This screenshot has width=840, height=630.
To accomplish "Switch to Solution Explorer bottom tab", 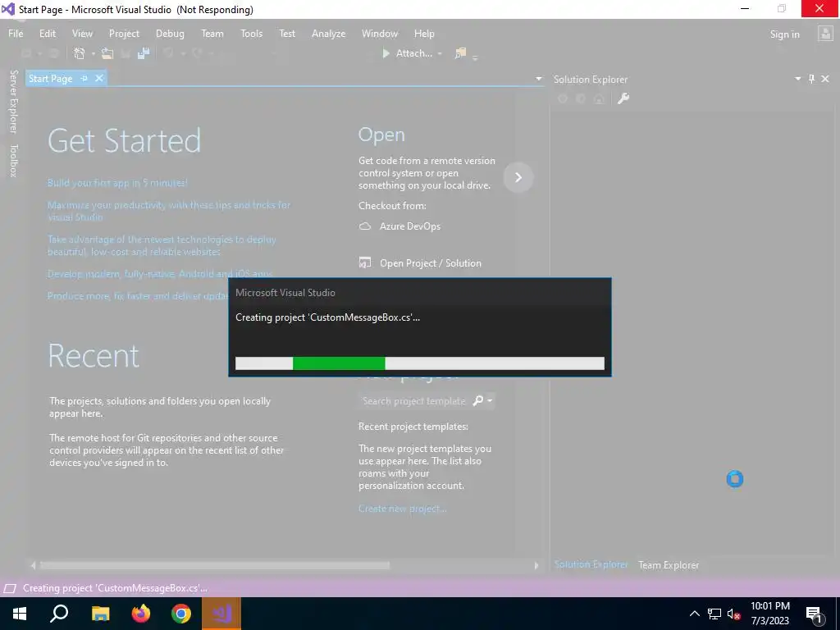I will (591, 564).
